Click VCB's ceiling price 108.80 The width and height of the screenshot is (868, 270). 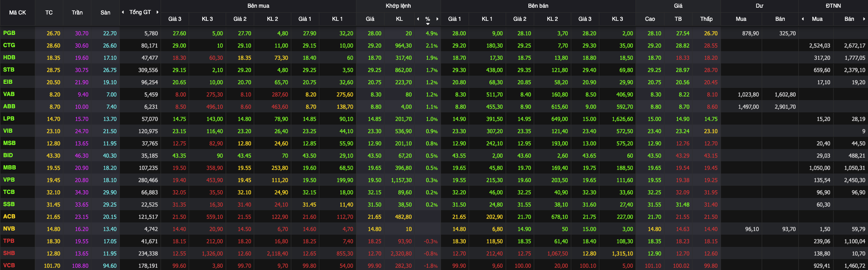[x=80, y=266]
